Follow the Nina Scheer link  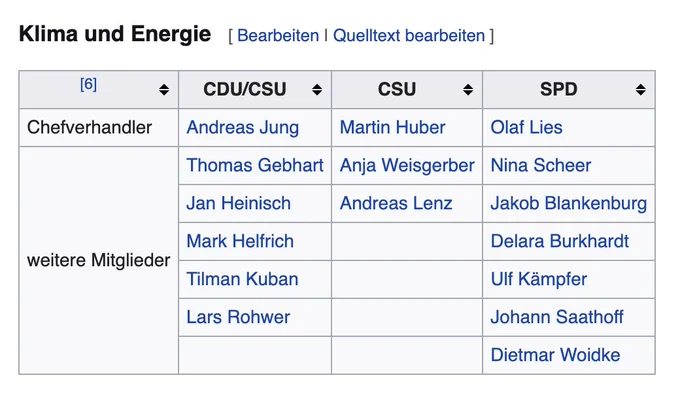540,165
